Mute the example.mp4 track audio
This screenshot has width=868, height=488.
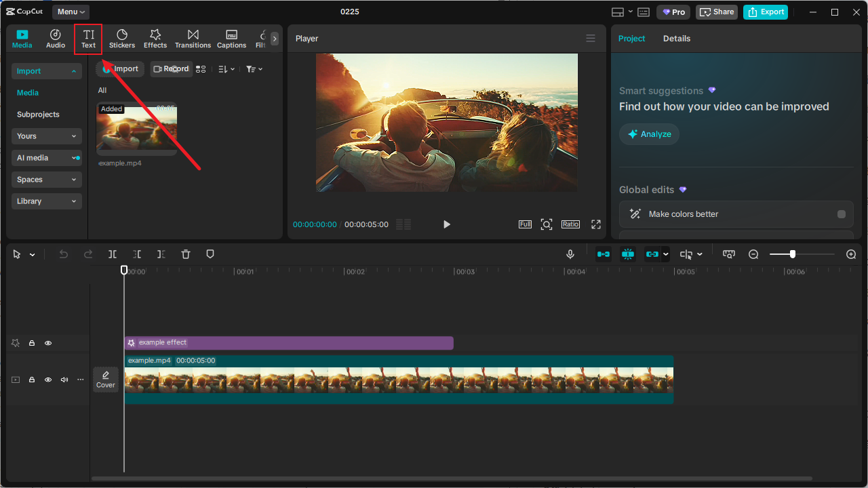coord(64,380)
